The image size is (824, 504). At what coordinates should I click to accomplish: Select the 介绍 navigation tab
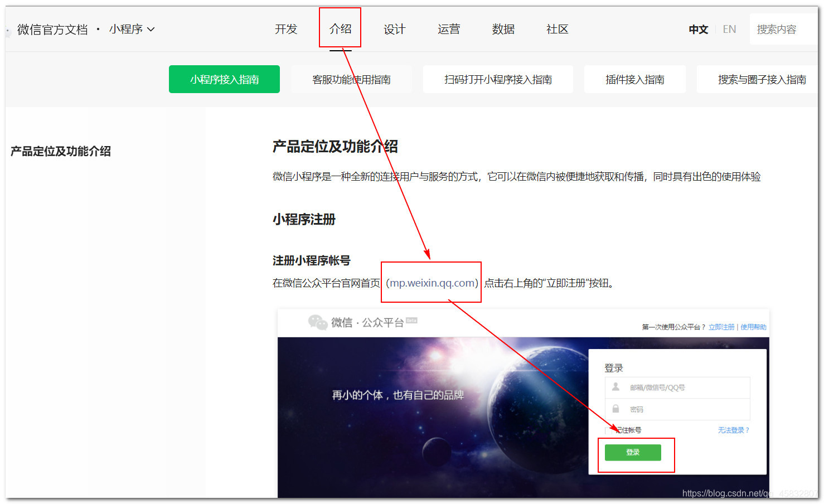click(x=340, y=29)
